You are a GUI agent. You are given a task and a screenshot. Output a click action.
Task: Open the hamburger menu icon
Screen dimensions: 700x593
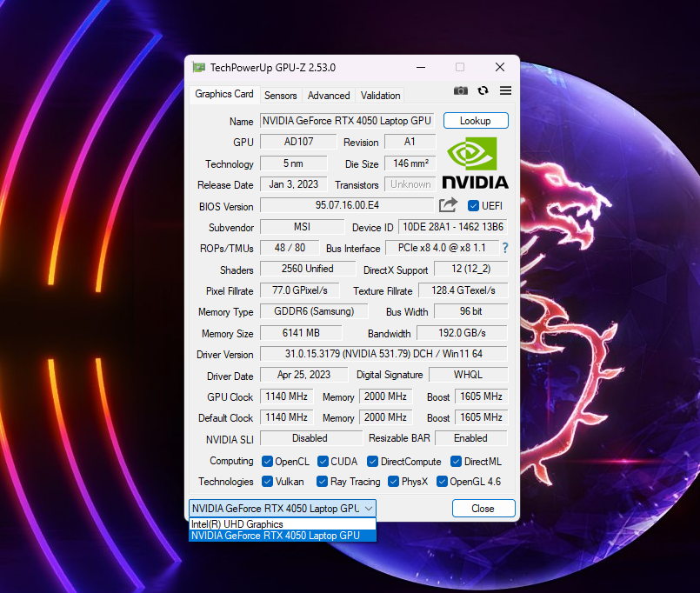[x=505, y=90]
